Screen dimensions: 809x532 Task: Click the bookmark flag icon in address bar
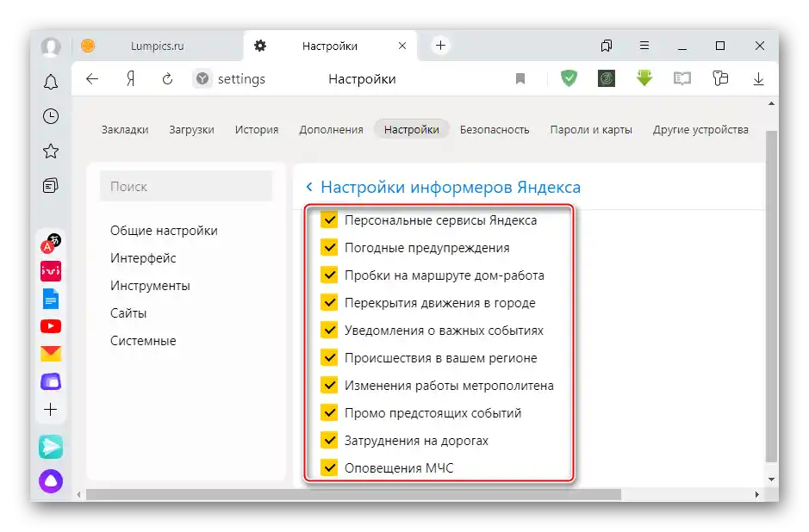pos(520,77)
